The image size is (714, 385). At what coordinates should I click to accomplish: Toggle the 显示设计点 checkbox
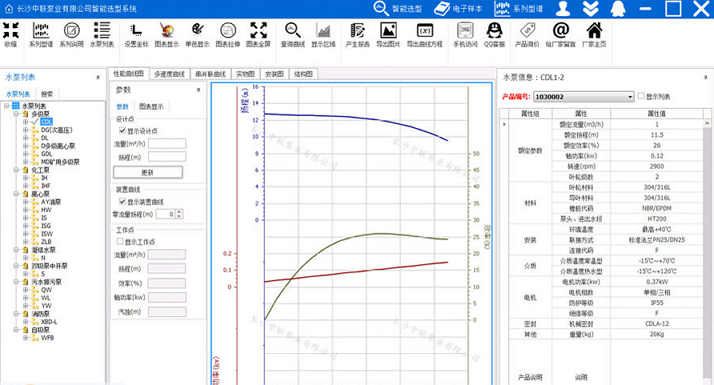pyautogui.click(x=122, y=131)
